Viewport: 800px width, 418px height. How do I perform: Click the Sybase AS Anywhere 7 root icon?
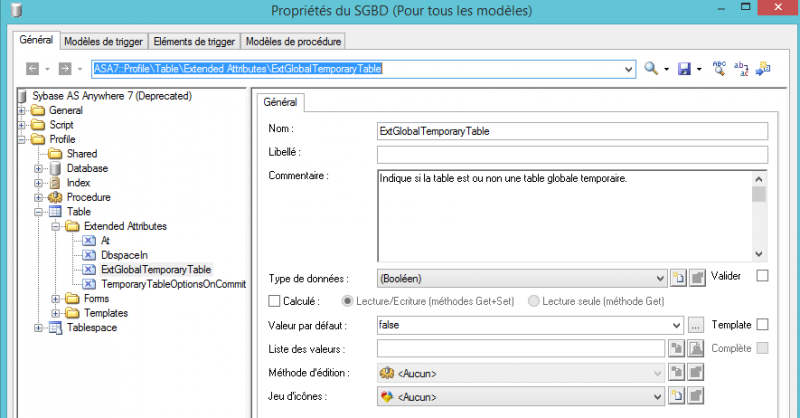click(22, 96)
